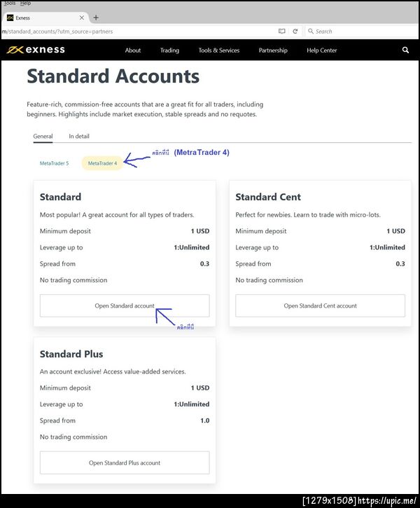Click Standard Cent 'Leverage up to' label

[x=257, y=247]
